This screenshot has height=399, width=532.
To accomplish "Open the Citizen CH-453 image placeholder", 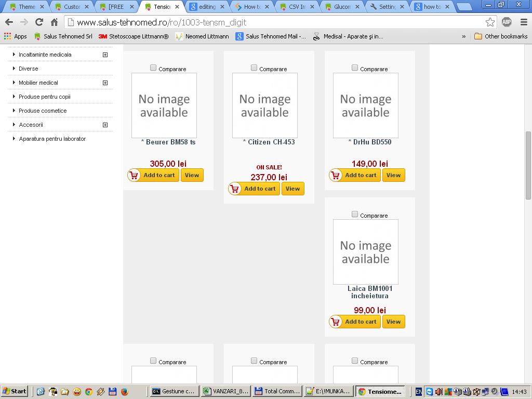I will [x=265, y=105].
